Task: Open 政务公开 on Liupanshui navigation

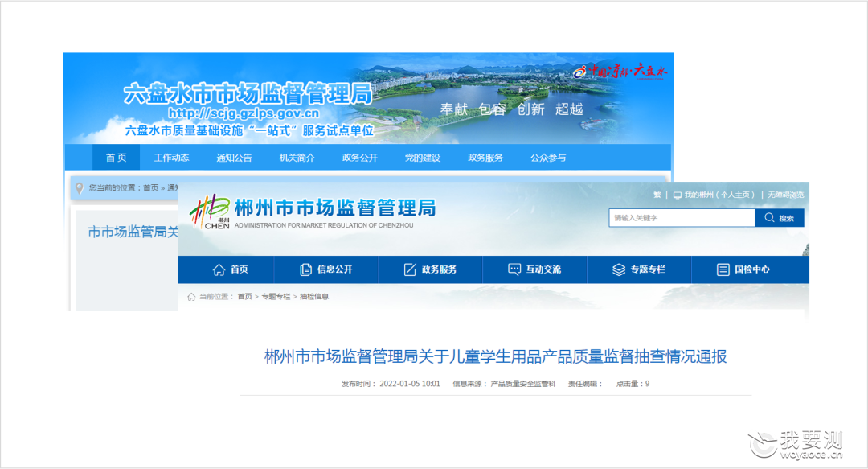Action: point(360,158)
